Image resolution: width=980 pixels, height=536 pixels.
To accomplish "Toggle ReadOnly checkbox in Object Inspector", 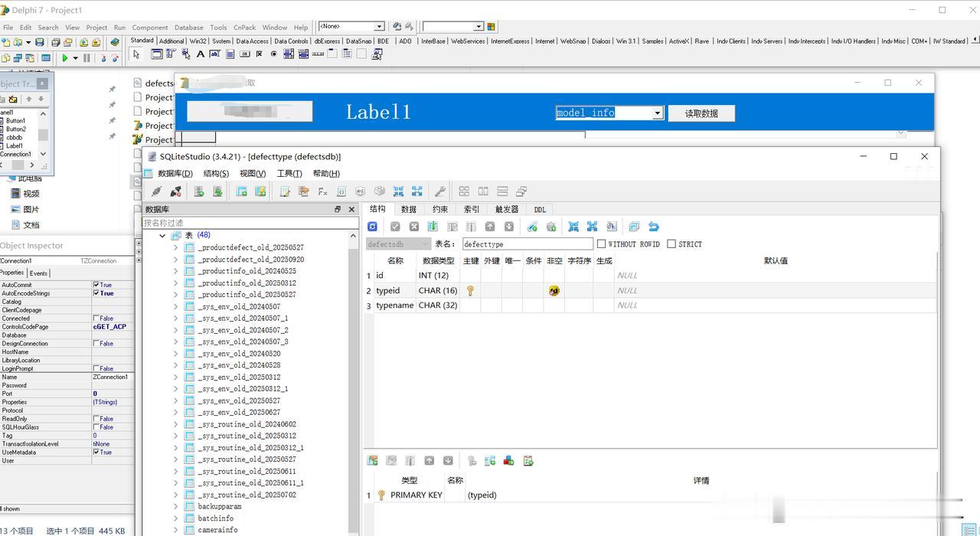I will click(96, 419).
